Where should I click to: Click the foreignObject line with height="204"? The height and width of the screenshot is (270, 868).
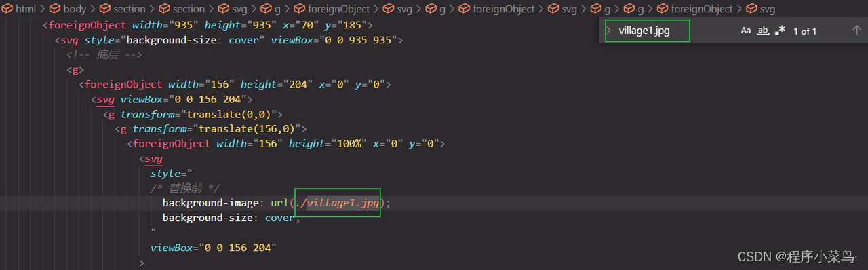coord(235,85)
